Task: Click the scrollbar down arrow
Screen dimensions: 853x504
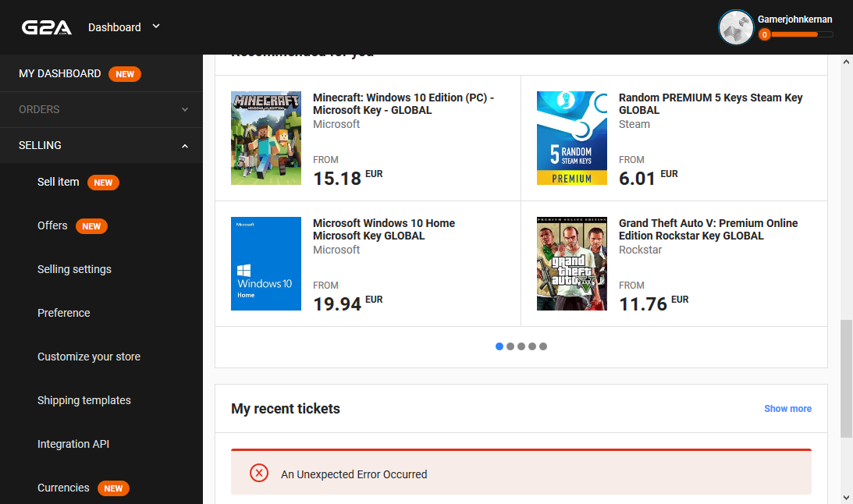Action: pyautogui.click(x=846, y=497)
